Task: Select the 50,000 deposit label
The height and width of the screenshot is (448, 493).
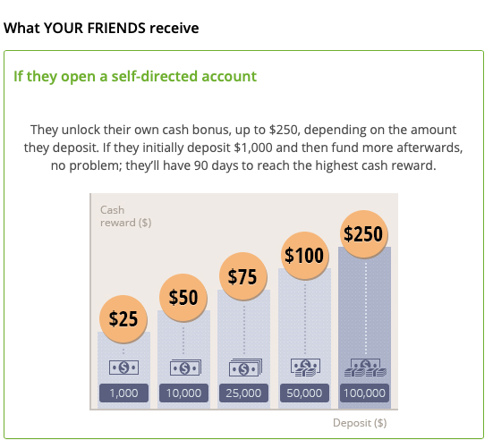Action: (x=304, y=393)
